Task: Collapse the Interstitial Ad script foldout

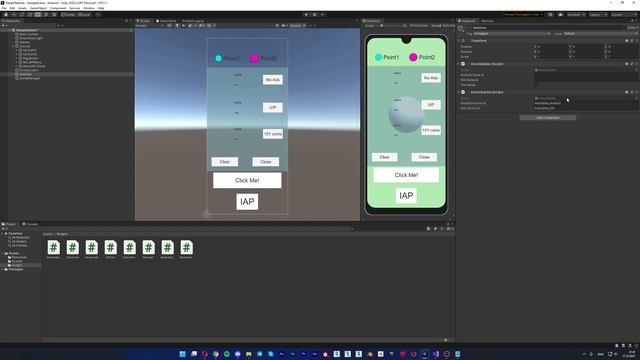Action: tap(459, 92)
